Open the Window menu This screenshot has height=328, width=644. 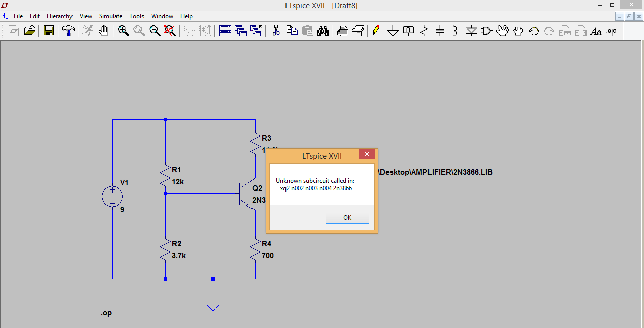point(162,16)
